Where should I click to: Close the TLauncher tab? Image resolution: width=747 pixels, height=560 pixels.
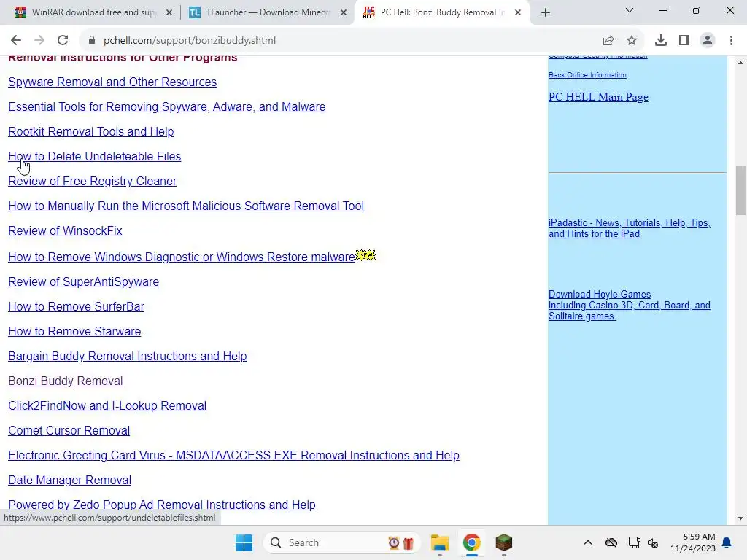tap(344, 13)
